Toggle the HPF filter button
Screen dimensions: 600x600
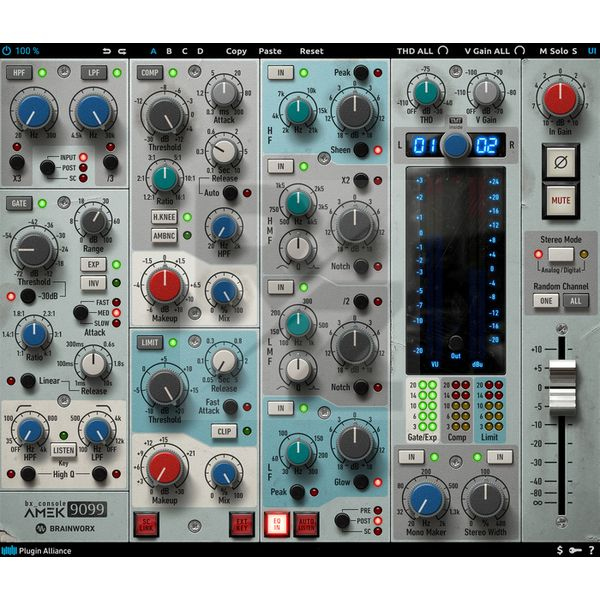[19, 73]
